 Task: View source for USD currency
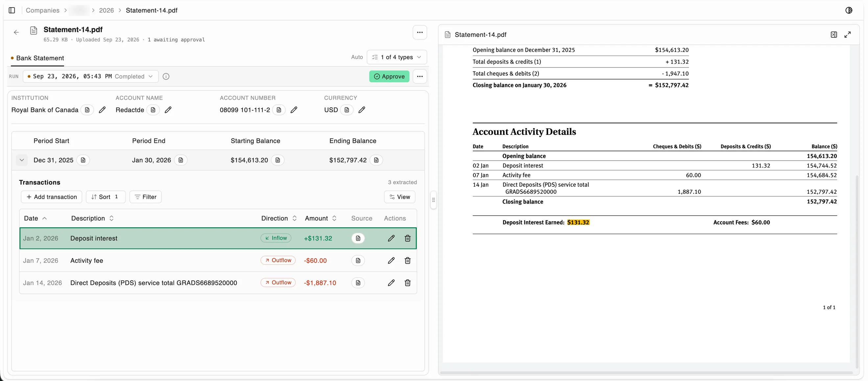pos(347,110)
